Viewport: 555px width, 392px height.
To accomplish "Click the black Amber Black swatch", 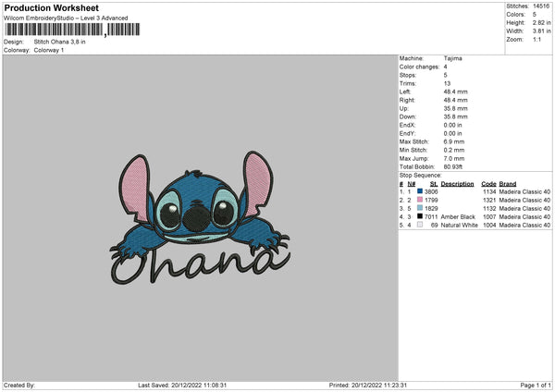I will tap(420, 216).
